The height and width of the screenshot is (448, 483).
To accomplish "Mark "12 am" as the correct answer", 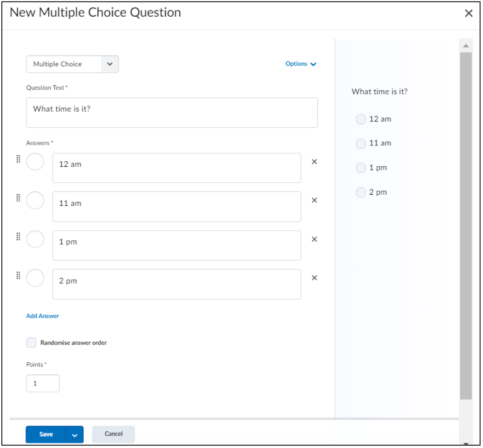I will pos(35,162).
